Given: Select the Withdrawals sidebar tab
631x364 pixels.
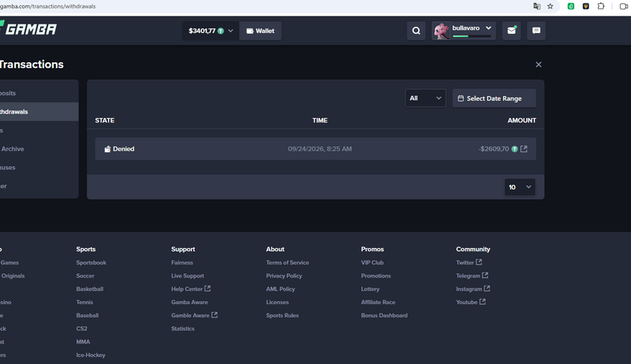Looking at the screenshot, I should (x=39, y=112).
